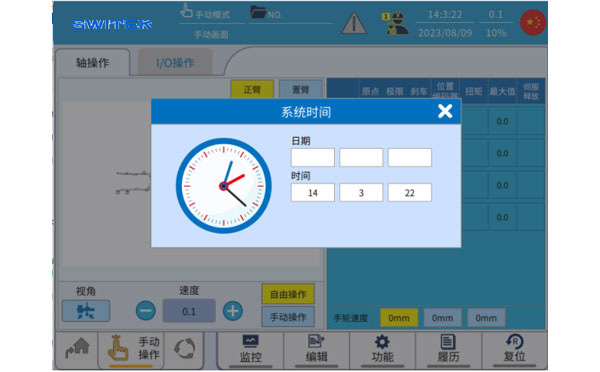The height and width of the screenshot is (372, 600).
Task: Click the middle 日期 input field
Action: pyautogui.click(x=361, y=157)
